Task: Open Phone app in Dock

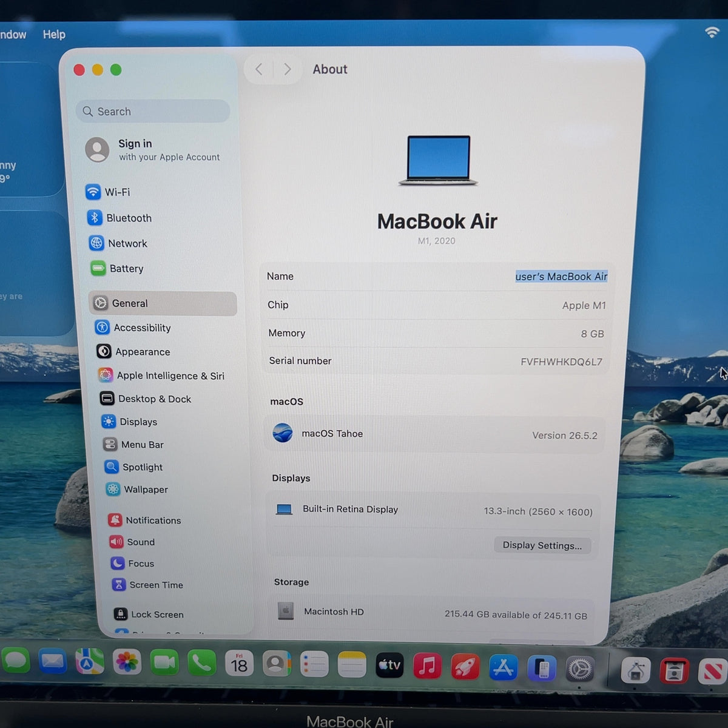Action: [x=201, y=664]
